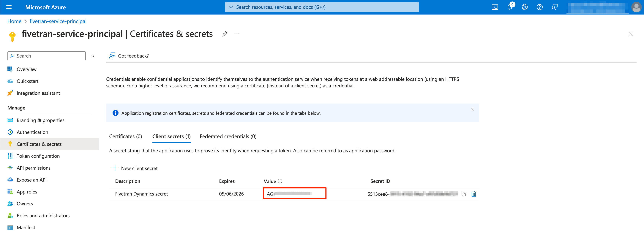Open Cloud Shell from the top bar

pyautogui.click(x=495, y=7)
